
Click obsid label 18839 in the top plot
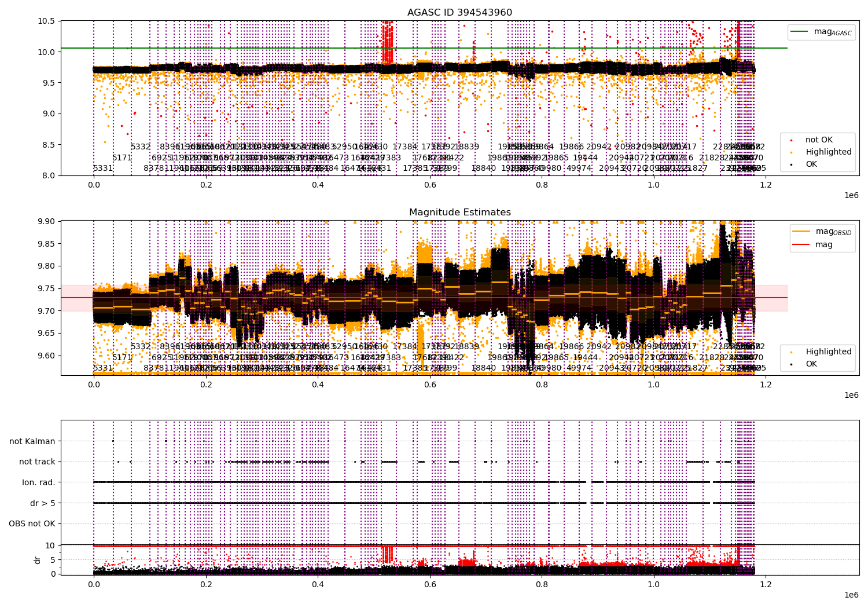467,147
